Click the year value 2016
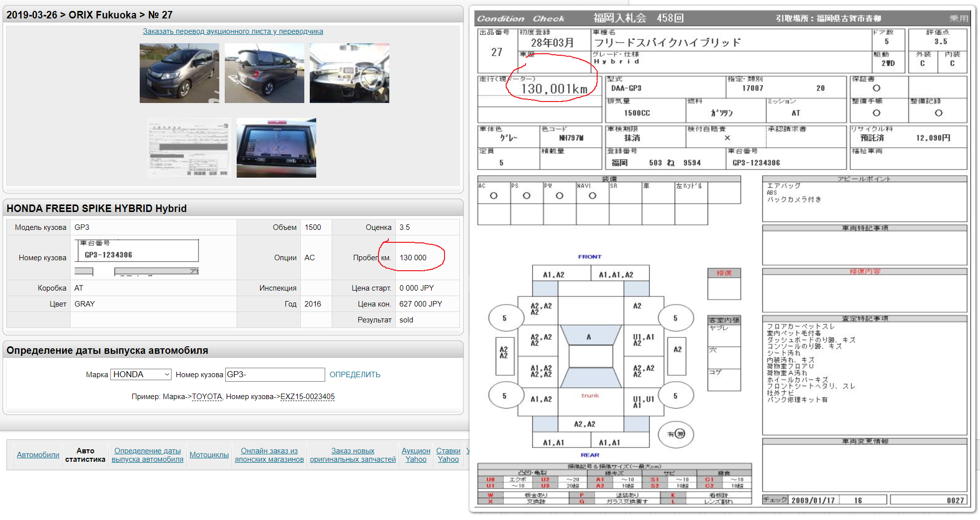Viewport: 980px width, 520px height. (313, 304)
